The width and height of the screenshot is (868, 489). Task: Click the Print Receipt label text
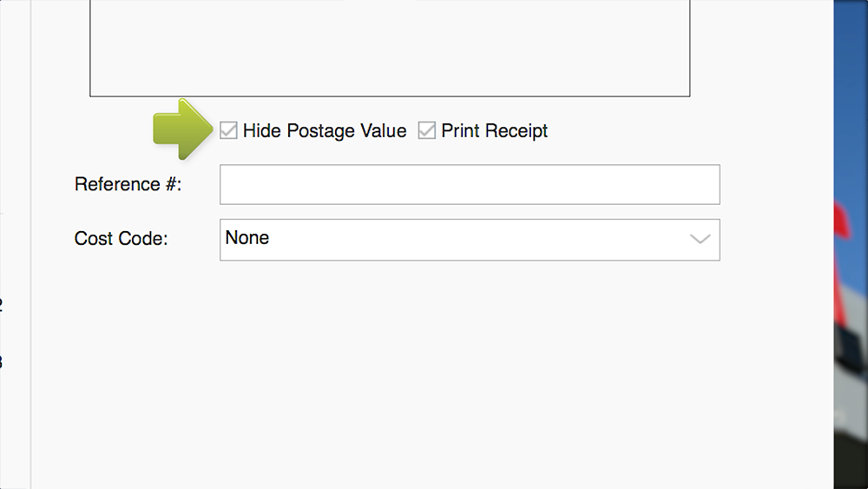tap(494, 131)
